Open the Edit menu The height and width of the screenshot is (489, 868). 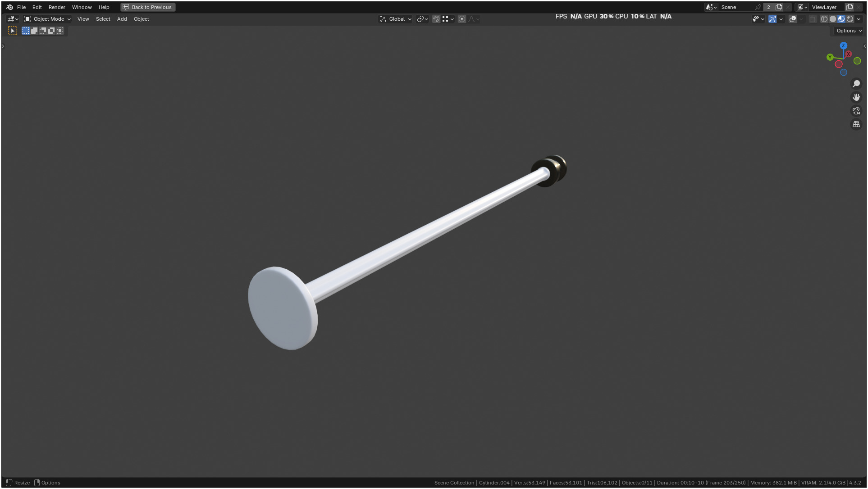point(37,7)
